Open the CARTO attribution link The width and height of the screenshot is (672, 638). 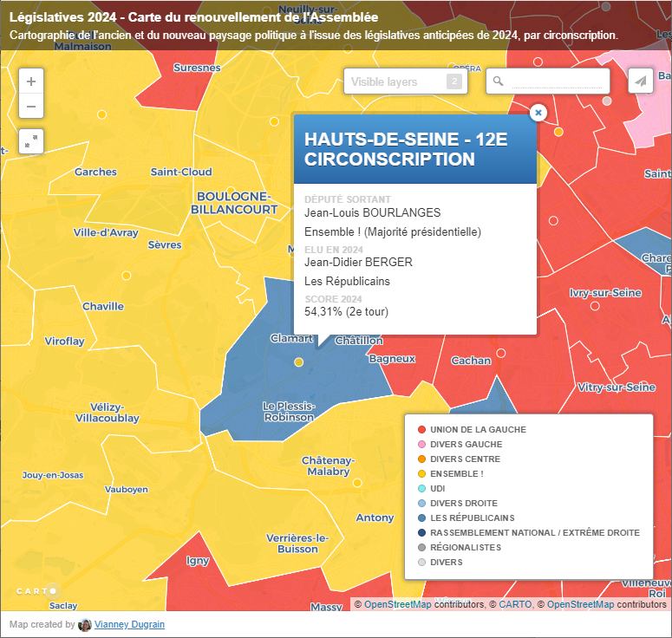pyautogui.click(x=515, y=605)
